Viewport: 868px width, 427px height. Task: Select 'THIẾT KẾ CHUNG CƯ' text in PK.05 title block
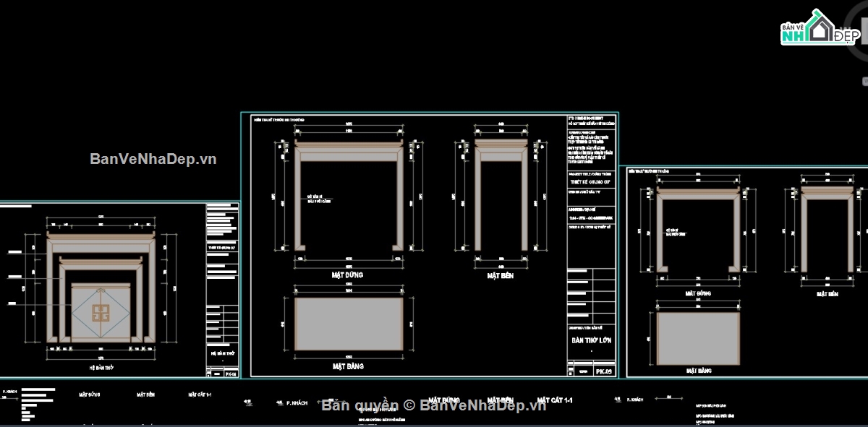pos(590,182)
